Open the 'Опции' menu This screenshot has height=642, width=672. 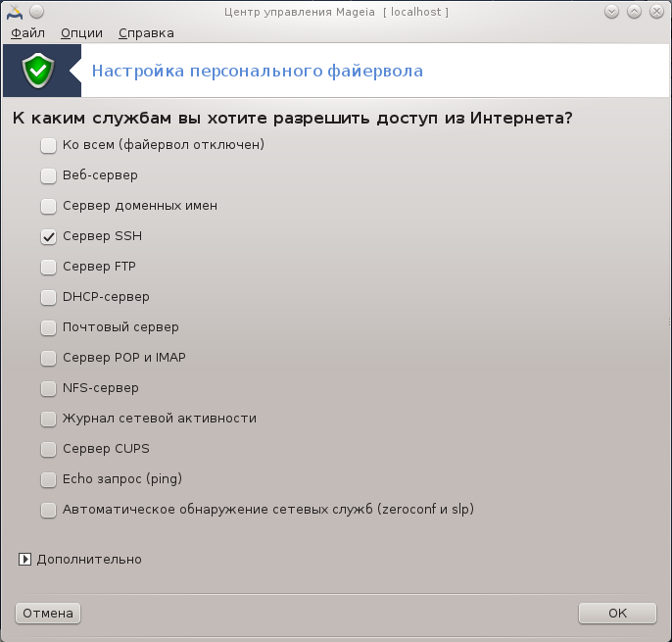click(81, 33)
